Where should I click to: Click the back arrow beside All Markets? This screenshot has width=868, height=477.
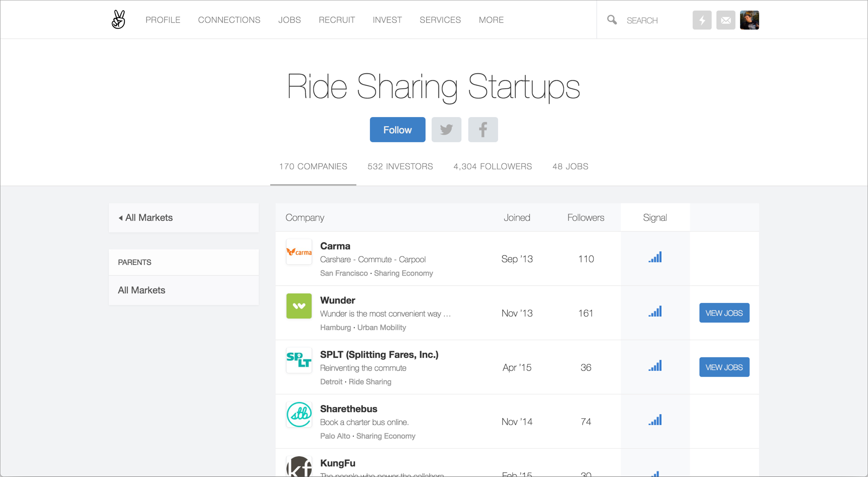tap(121, 218)
